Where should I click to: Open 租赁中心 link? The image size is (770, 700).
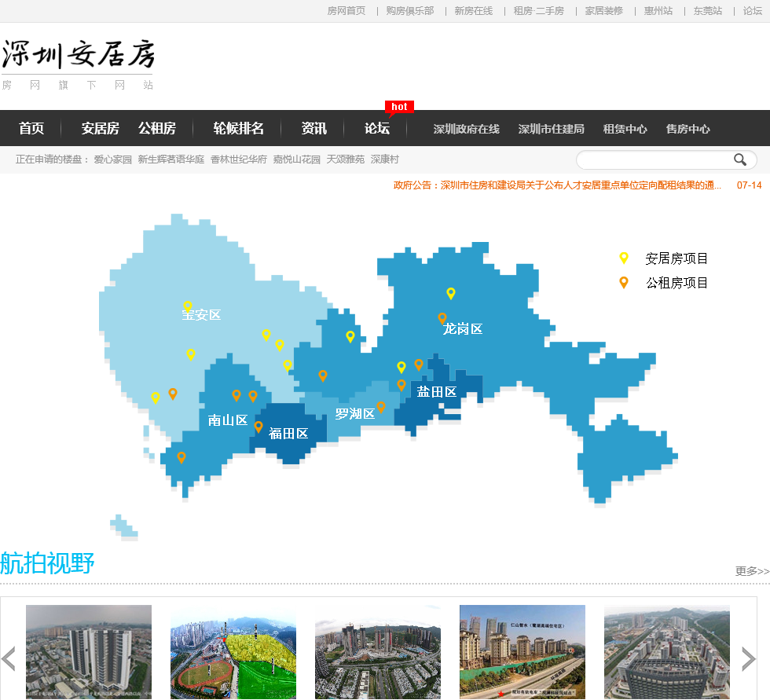(625, 129)
